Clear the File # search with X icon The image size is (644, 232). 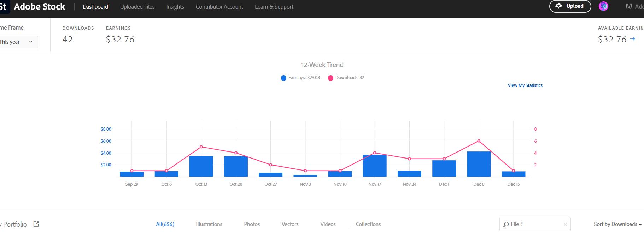[x=565, y=224]
